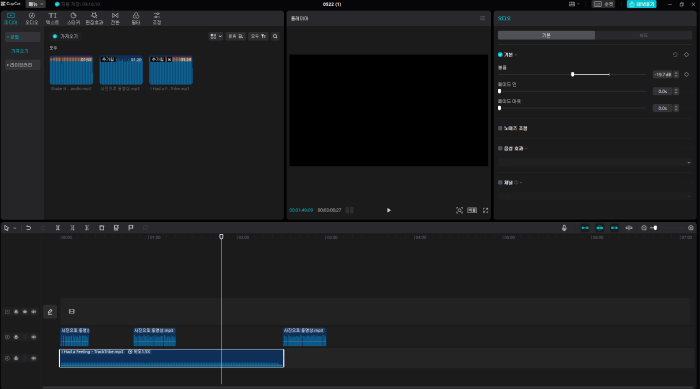Enable the channel checkbox
Screen dimensions: 700x389
[x=500, y=182]
